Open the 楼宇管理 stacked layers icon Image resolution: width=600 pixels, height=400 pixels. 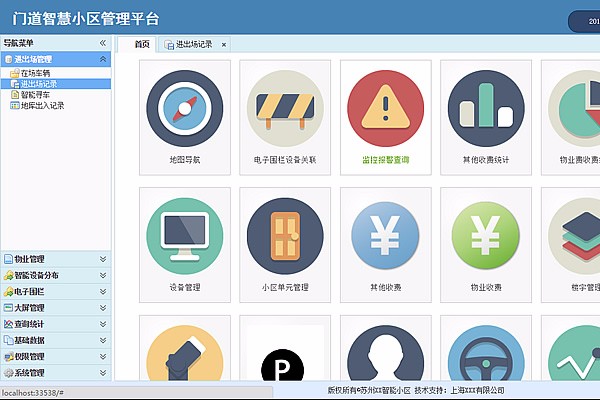[574, 236]
